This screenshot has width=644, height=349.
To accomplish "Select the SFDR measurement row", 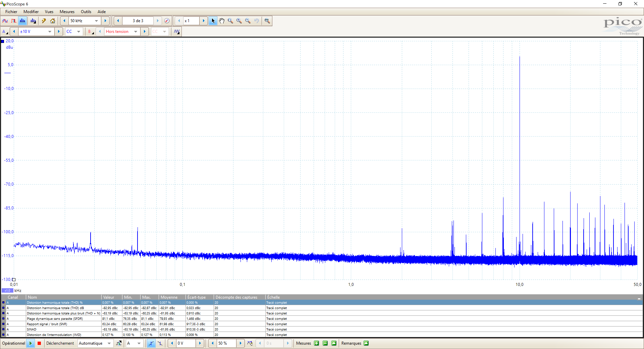I will [322, 319].
